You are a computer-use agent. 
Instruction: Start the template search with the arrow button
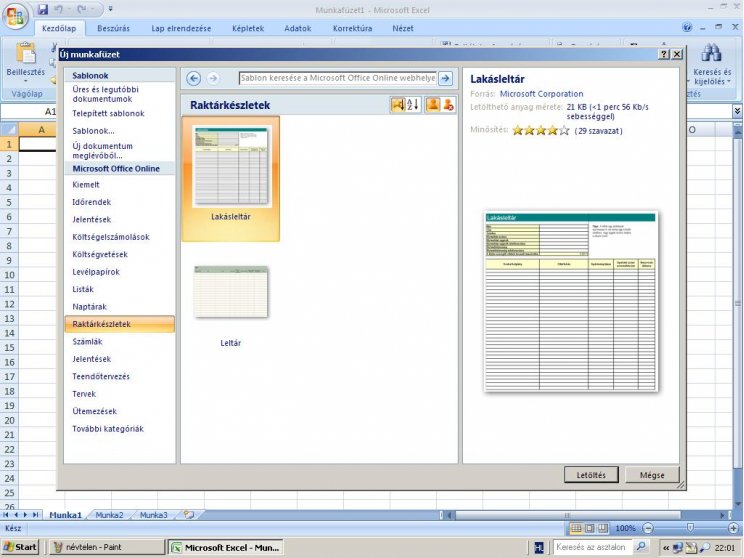(x=445, y=78)
